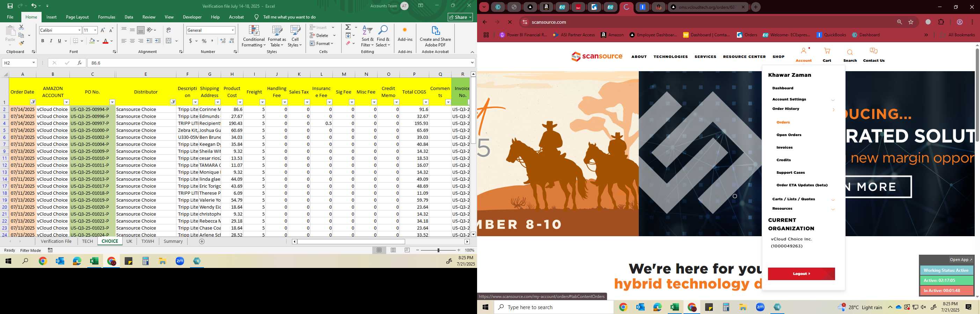Bookmark page with the star icon
Image resolution: width=980 pixels, height=314 pixels.
(911, 22)
